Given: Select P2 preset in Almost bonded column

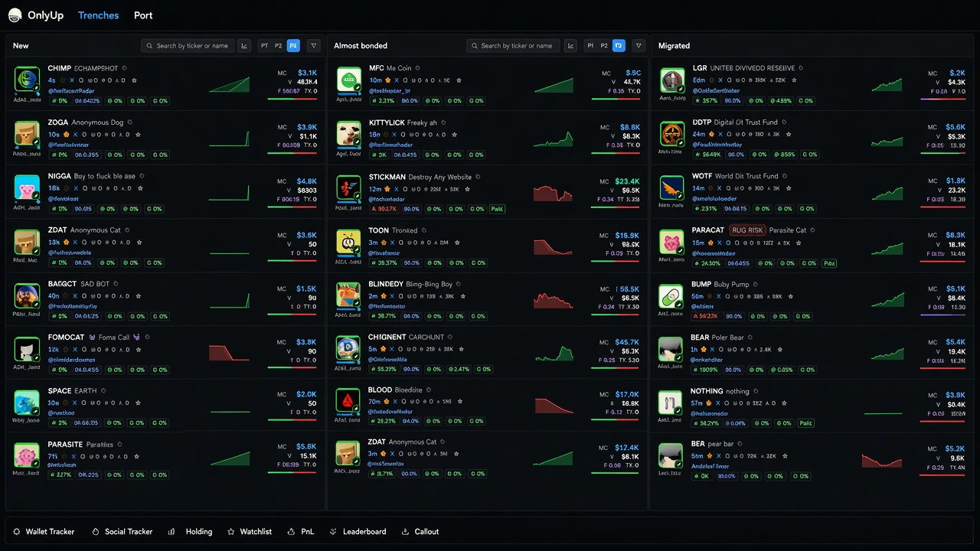Looking at the screenshot, I should coord(604,46).
